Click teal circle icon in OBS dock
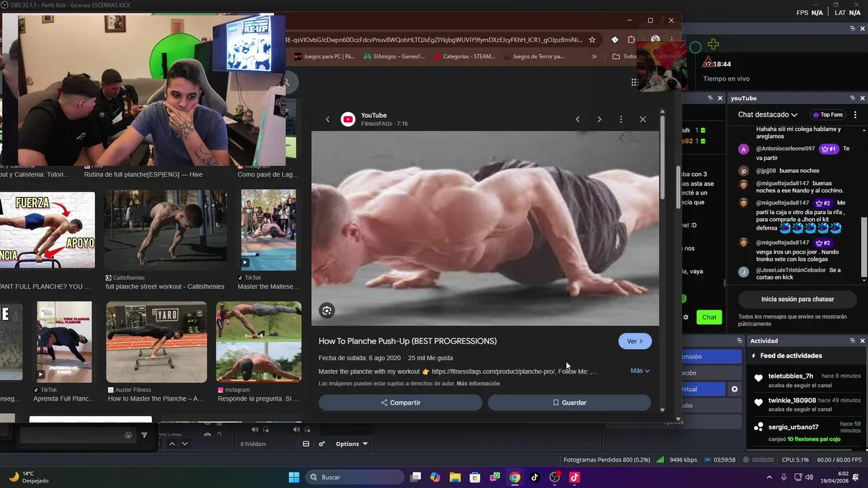The image size is (868, 488). point(695,47)
